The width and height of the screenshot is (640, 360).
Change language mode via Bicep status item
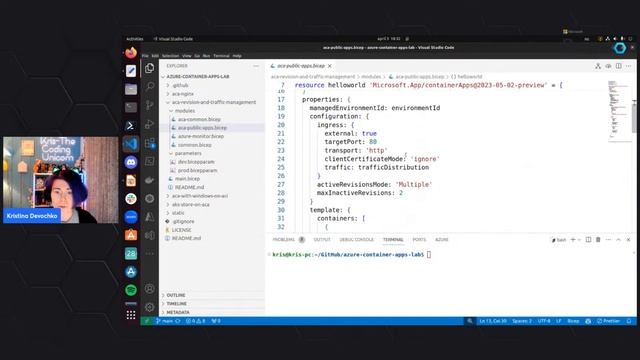coord(573,321)
